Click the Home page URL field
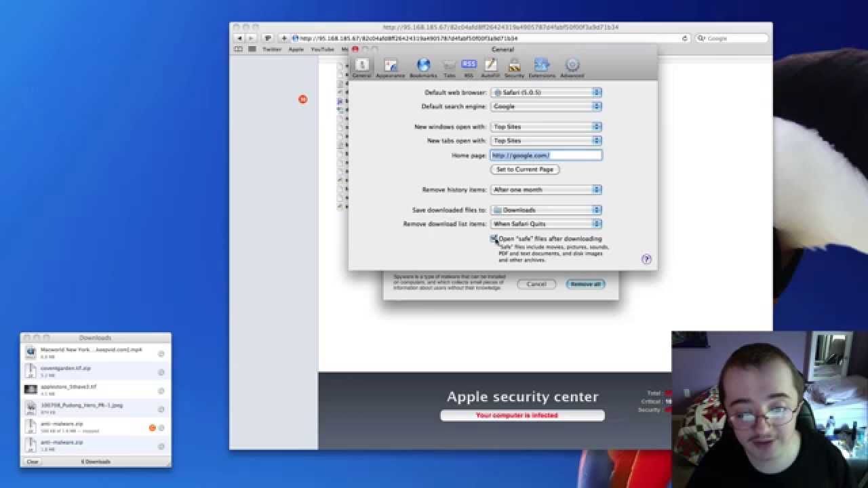Image resolution: width=868 pixels, height=488 pixels. click(x=546, y=155)
